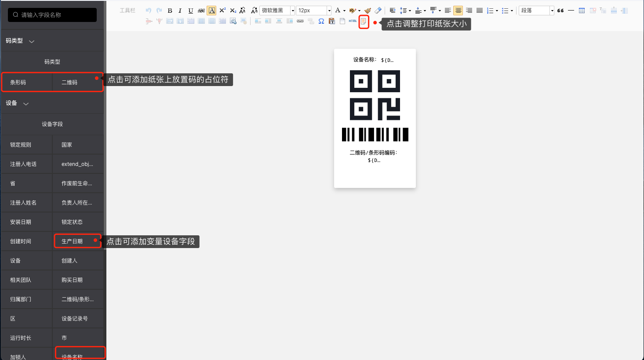Click the insert column icon
This screenshot has height=360, width=644.
(624, 11)
